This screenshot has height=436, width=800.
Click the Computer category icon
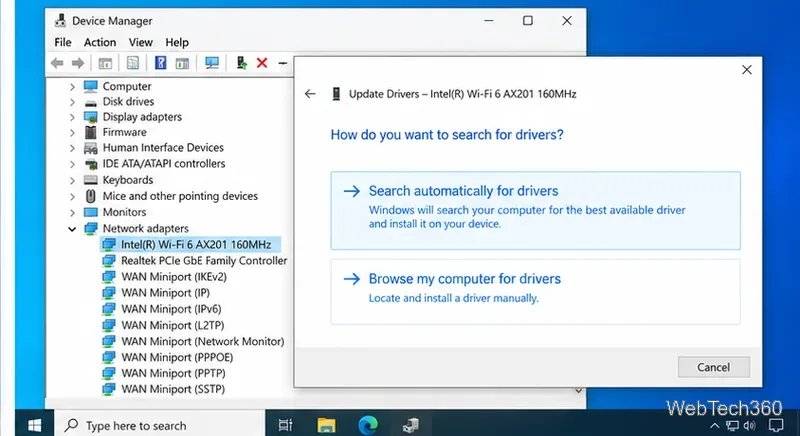[x=91, y=86]
